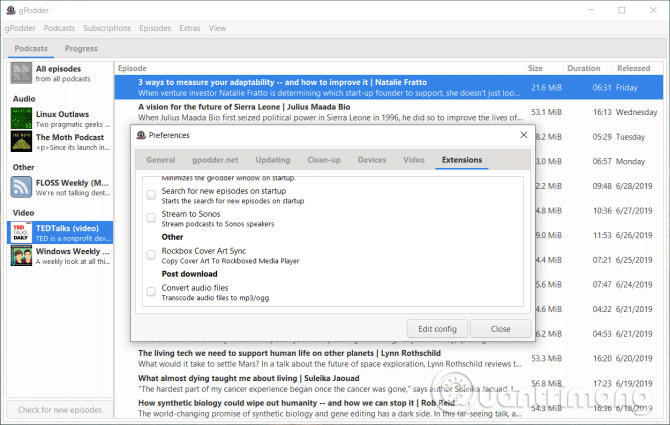Screen dimensions: 670x425
Task: Click the All episodes feed icon
Action: (x=21, y=73)
